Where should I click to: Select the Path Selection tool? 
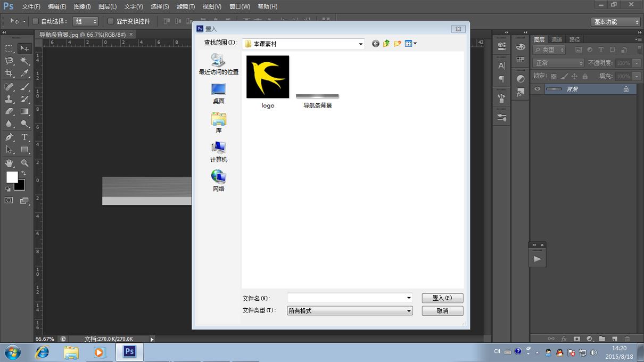(x=9, y=150)
